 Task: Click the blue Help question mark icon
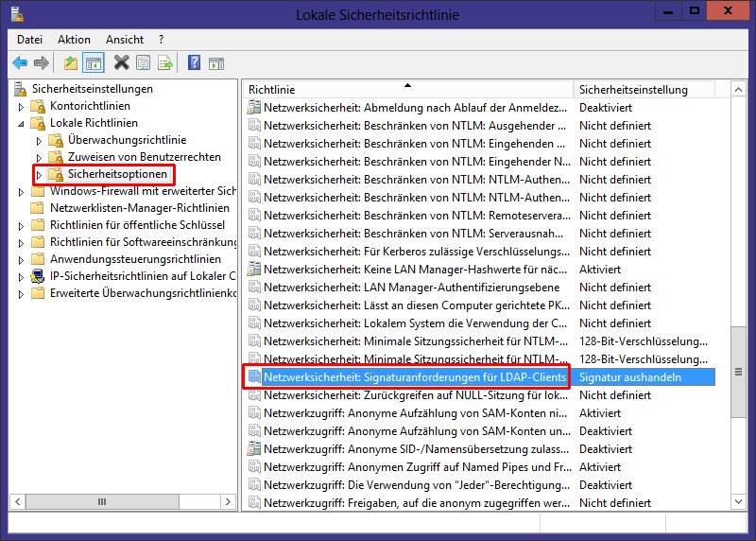pos(194,62)
